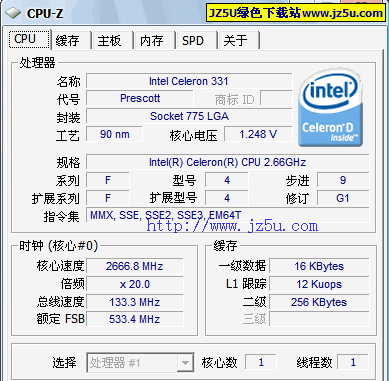Click the instruction set MMX, SSE list
389x381 pixels.
228,215
